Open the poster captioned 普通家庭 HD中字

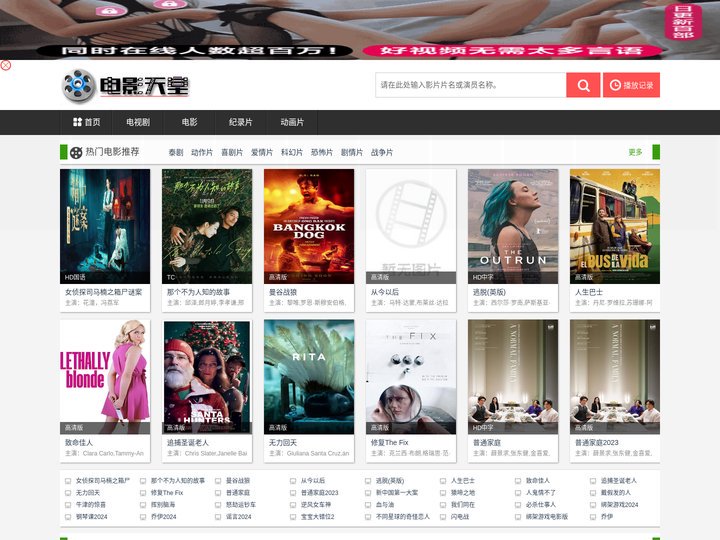click(x=513, y=377)
